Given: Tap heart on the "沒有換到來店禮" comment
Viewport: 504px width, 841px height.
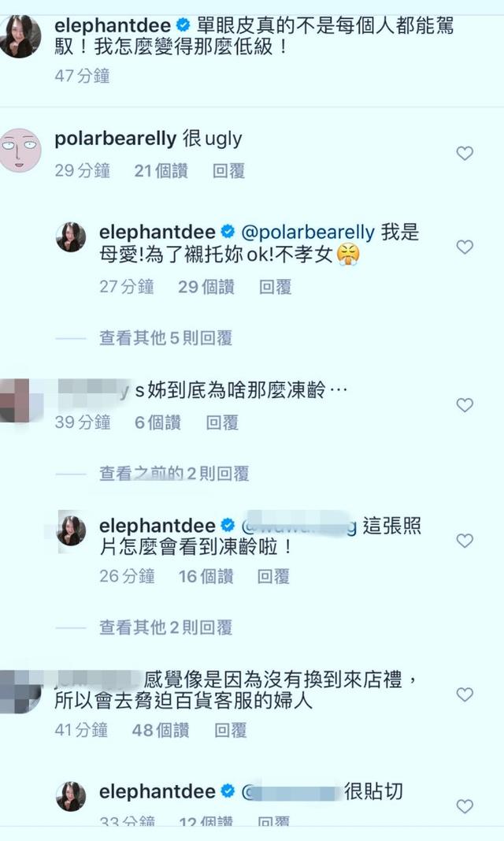Looking at the screenshot, I should point(465,694).
